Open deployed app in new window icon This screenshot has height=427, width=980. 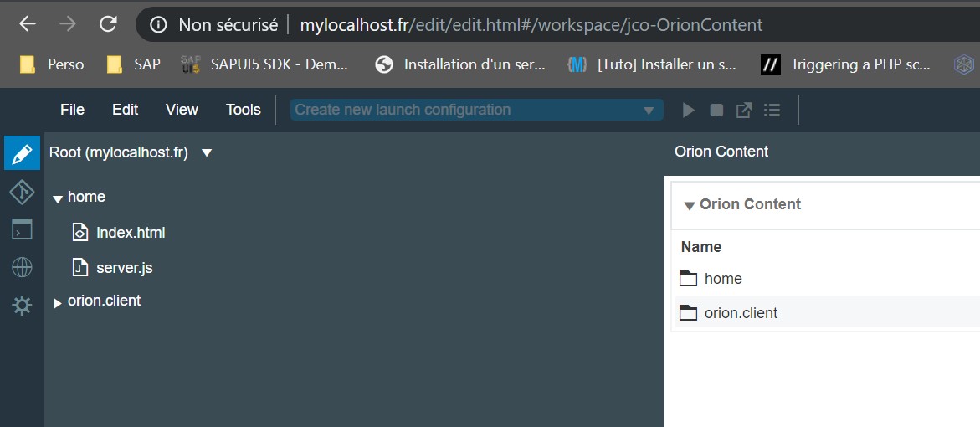pyautogui.click(x=744, y=111)
